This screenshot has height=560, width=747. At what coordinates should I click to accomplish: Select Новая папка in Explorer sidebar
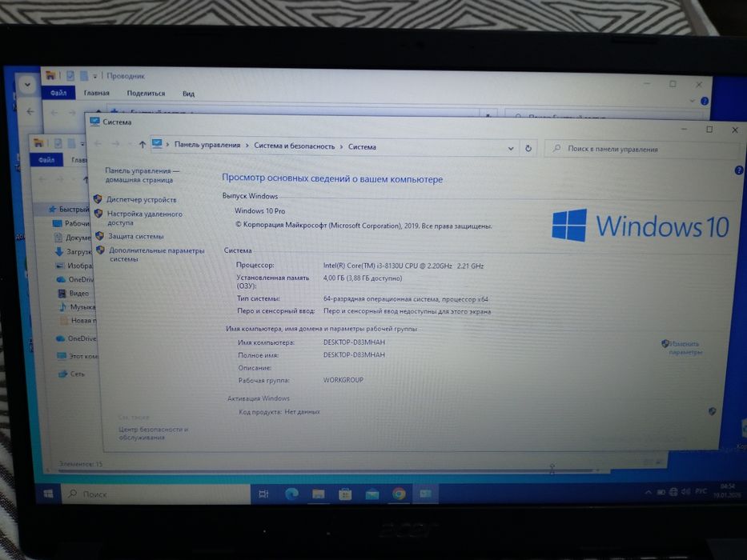(x=78, y=321)
